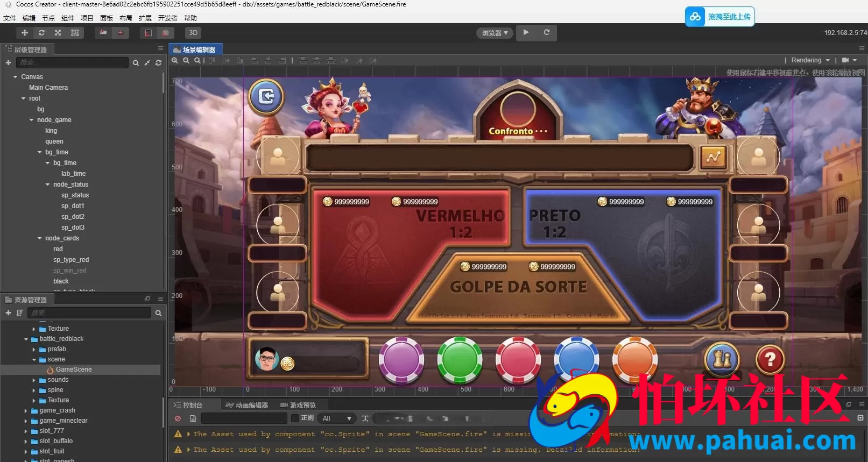
Task: Collapse the node_cards tree item
Action: tap(39, 238)
